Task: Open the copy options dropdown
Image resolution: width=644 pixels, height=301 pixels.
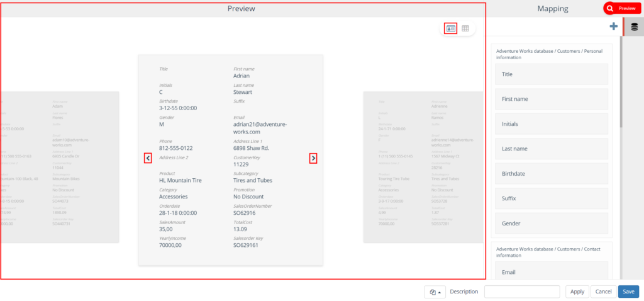Action: pos(435,292)
